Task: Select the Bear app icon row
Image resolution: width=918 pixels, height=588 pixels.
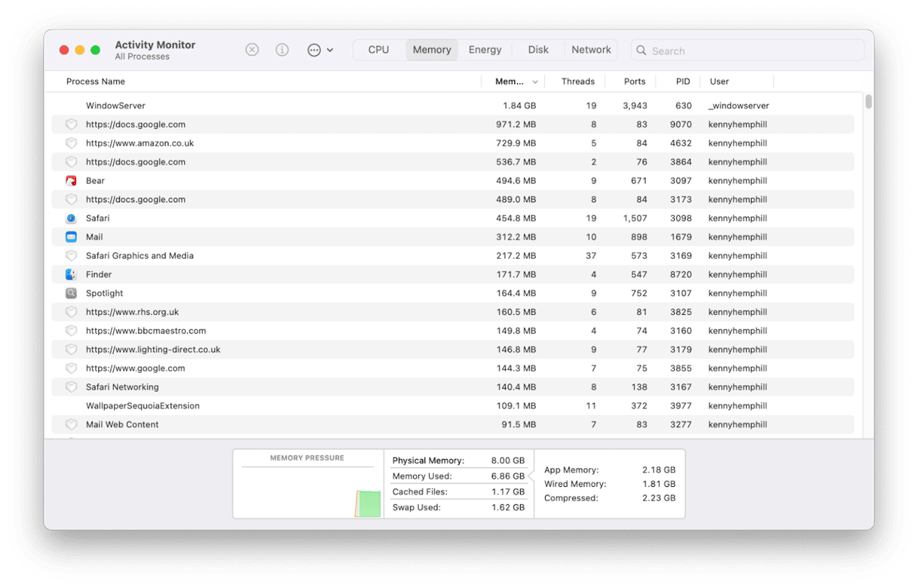Action: tap(71, 180)
